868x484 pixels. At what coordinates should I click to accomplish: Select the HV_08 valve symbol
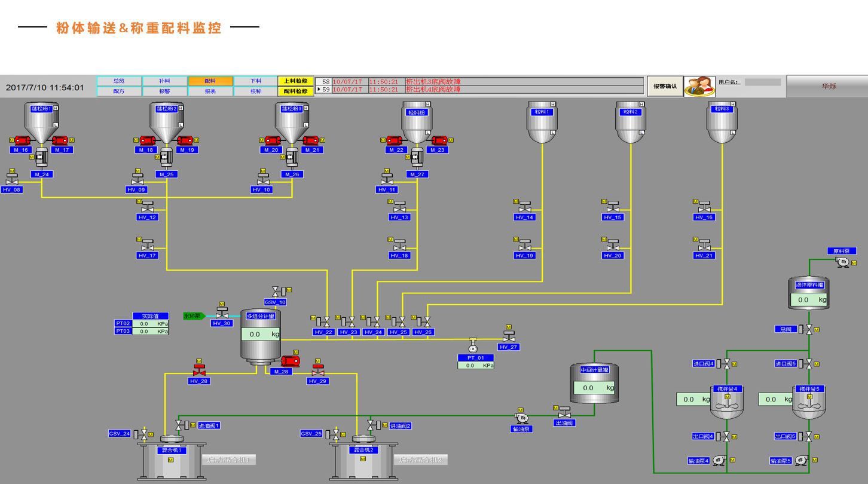pos(12,180)
